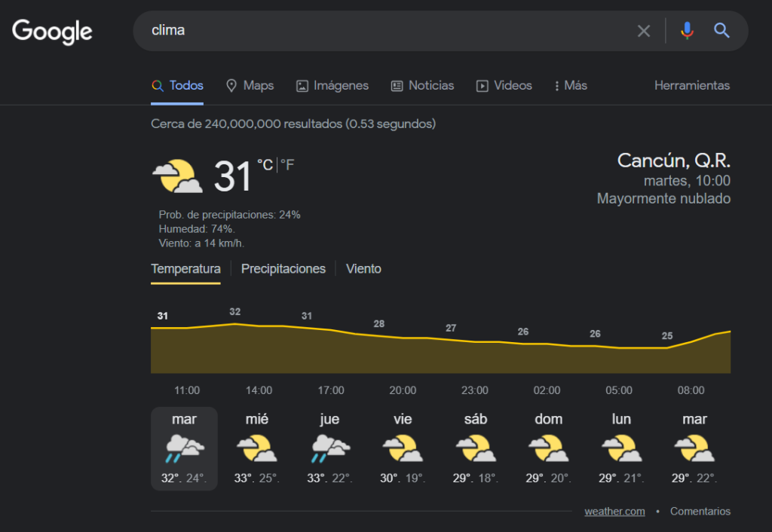Click the Imágenes picture icon
This screenshot has height=532, width=772.
point(302,86)
